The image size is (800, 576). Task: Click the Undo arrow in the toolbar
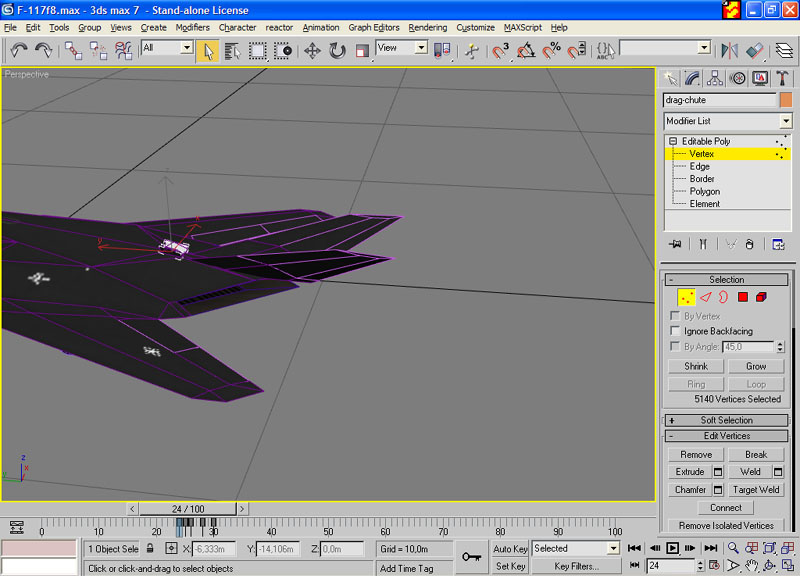[x=18, y=51]
